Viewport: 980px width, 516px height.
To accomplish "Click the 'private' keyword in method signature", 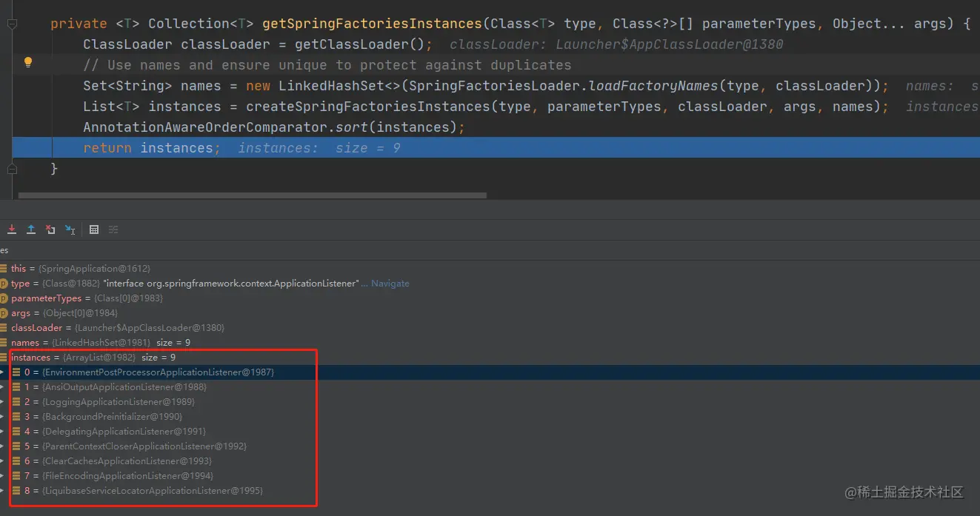I will pos(79,24).
